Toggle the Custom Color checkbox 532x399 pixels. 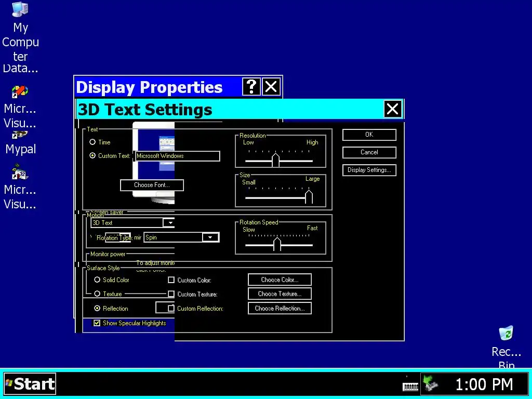pos(171,280)
